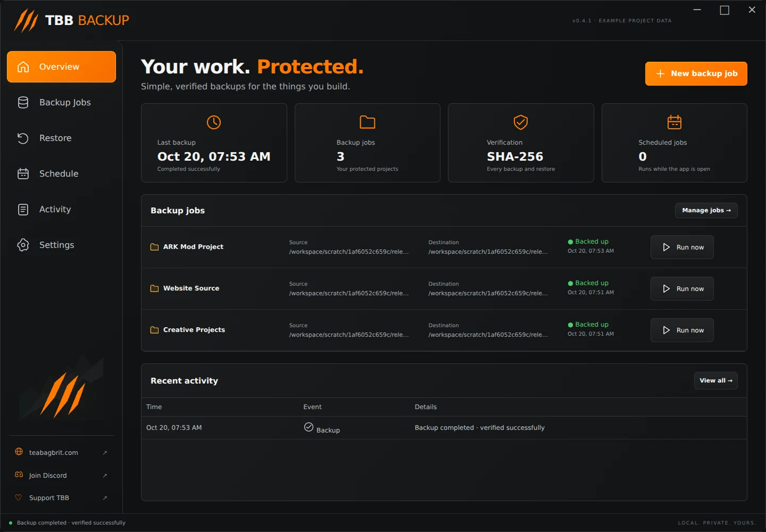Create a New backup job
766x532 pixels.
coord(696,74)
